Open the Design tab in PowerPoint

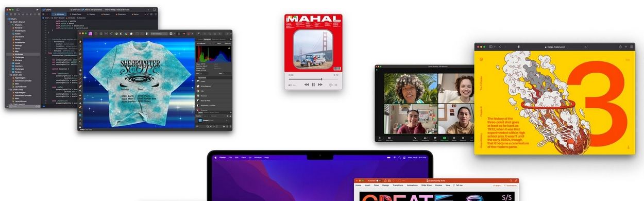click(x=386, y=185)
